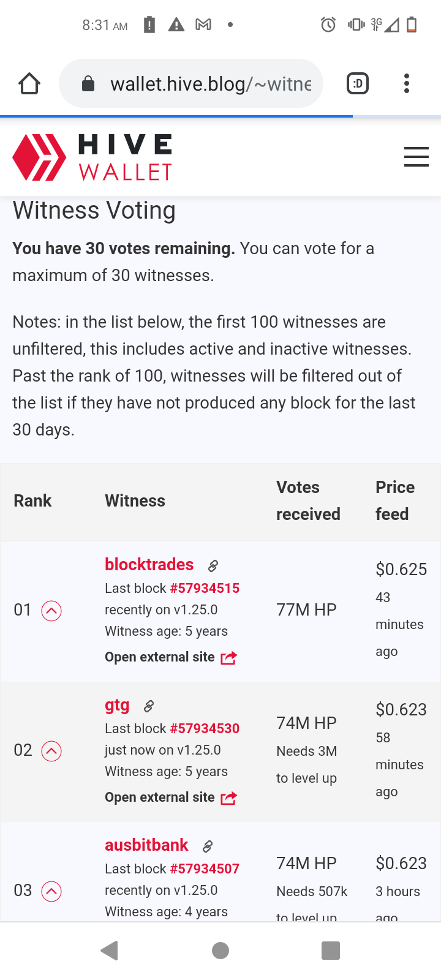Upvote witness blocktrades
The image size is (441, 980).
51,611
